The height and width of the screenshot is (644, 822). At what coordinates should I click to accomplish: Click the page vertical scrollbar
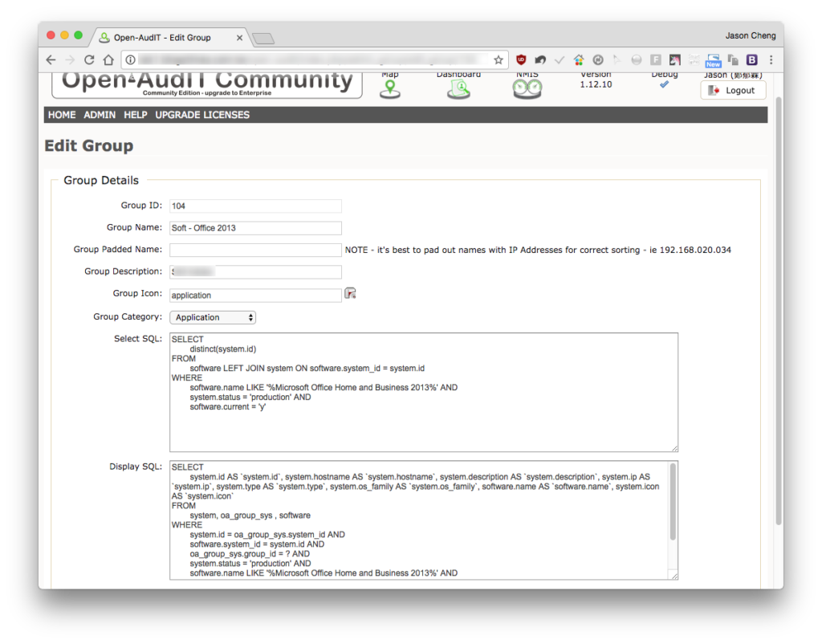click(x=779, y=311)
